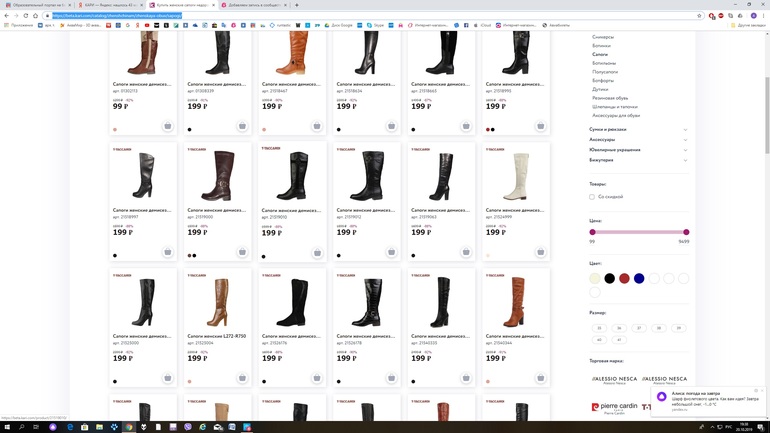Screen dimensions: 770x433
Task: Open 'Резиновая обувь' category link
Action: tap(610, 98)
